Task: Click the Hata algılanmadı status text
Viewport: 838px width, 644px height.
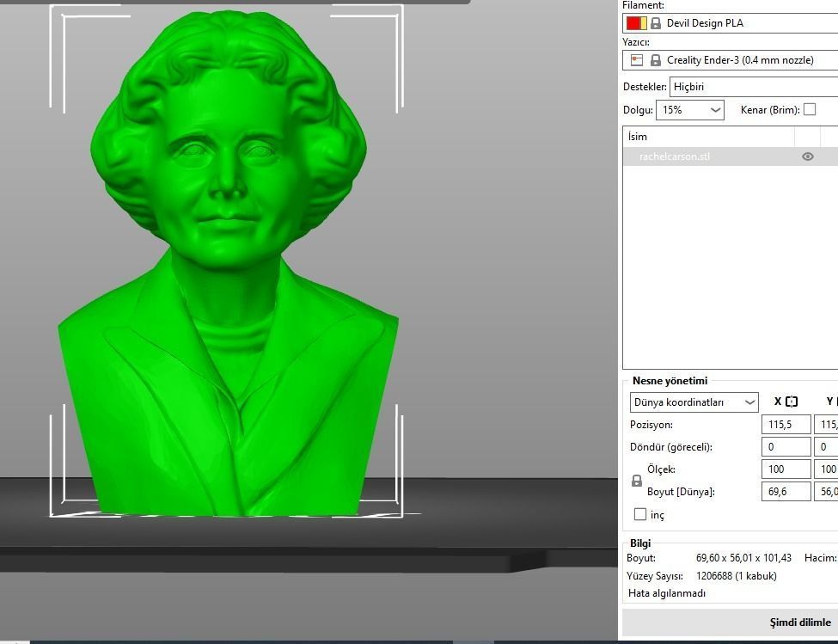Action: tap(666, 593)
